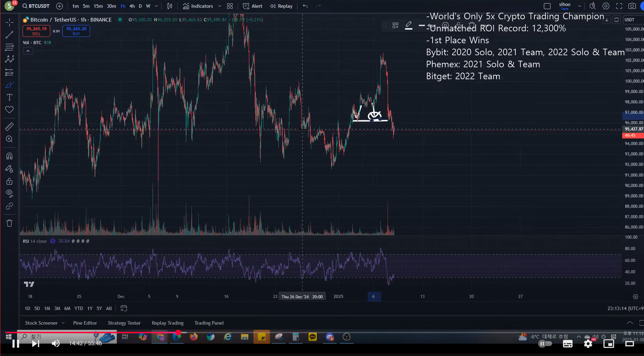This screenshot has width=644, height=356.
Task: Open the Replay Trading tab
Action: [x=168, y=323]
